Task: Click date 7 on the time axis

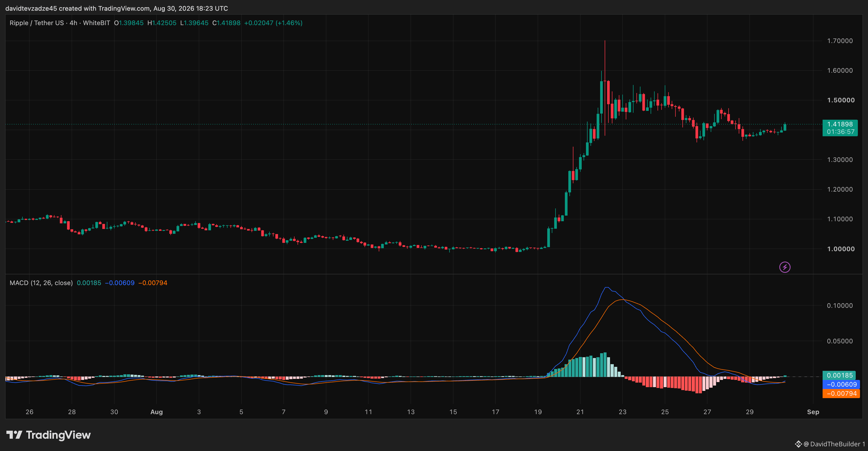Action: point(284,412)
